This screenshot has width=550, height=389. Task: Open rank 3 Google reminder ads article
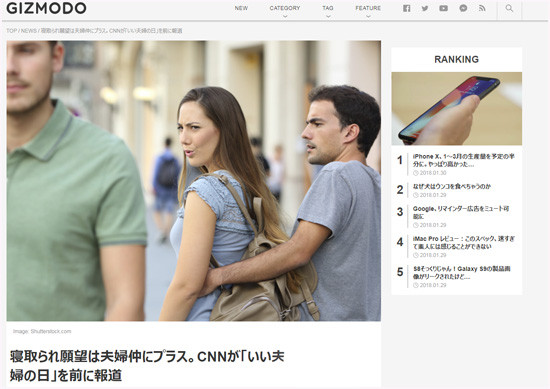point(461,212)
